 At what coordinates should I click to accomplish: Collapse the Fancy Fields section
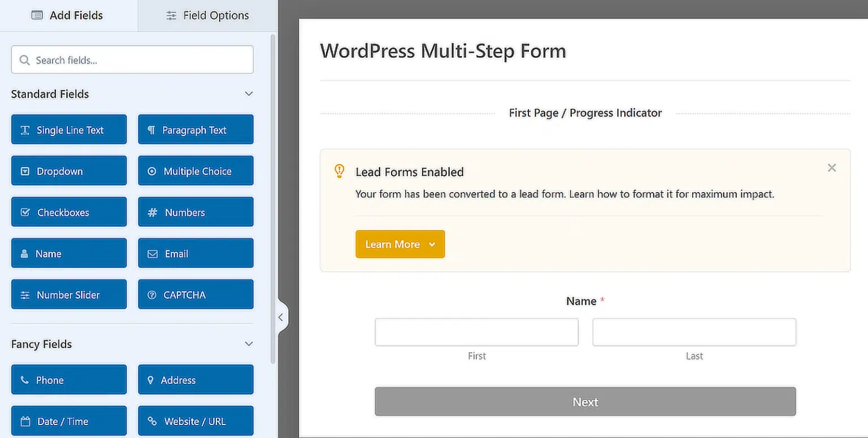[249, 344]
